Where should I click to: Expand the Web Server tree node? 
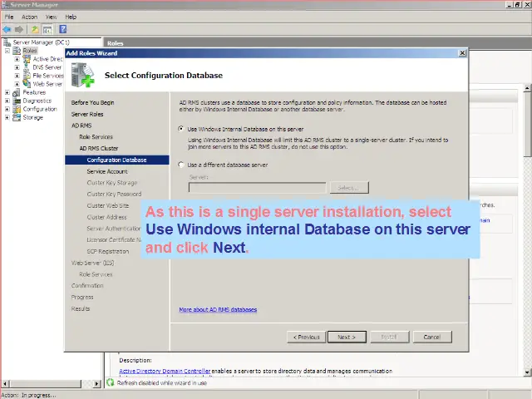pyautogui.click(x=17, y=84)
